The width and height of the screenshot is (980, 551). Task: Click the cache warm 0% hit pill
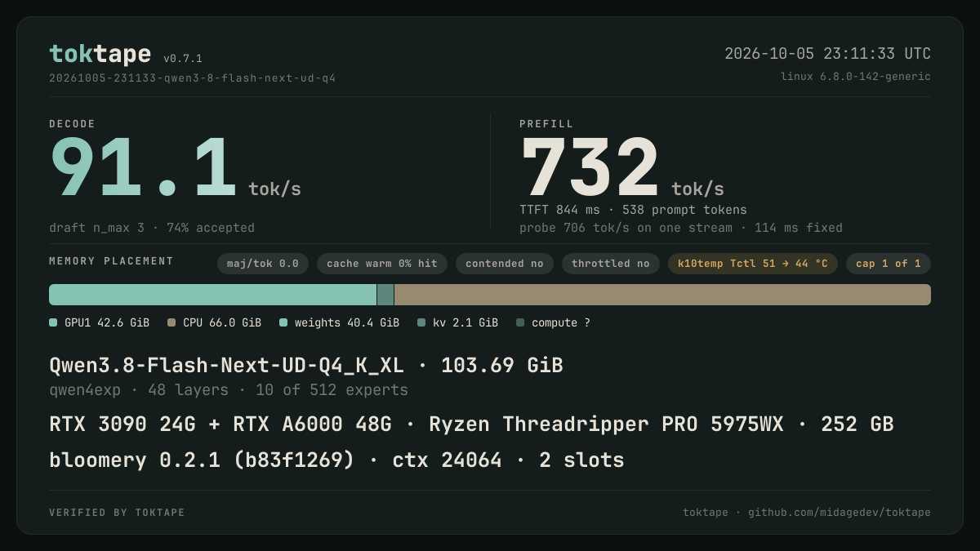[x=382, y=264]
